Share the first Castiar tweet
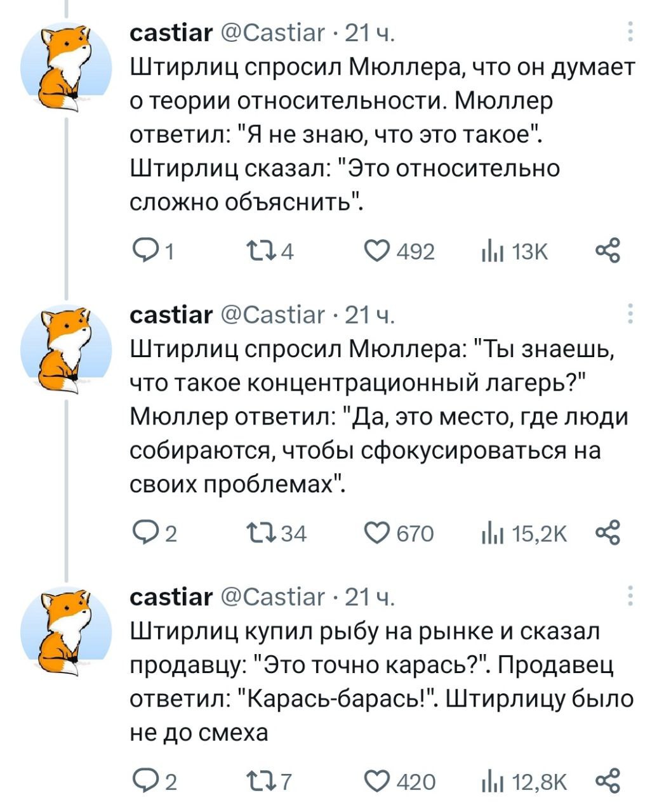 (608, 251)
